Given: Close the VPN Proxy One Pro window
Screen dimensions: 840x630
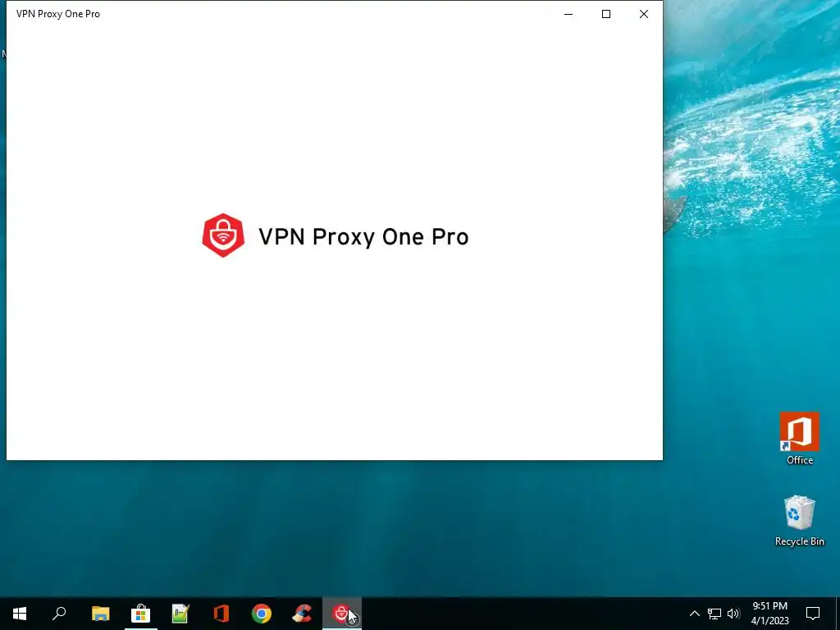Looking at the screenshot, I should (643, 14).
